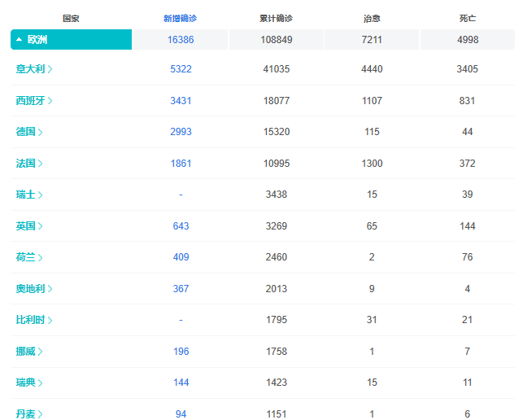The width and height of the screenshot is (523, 420).
Task: Open 荷兰 country details
Action: (x=29, y=257)
